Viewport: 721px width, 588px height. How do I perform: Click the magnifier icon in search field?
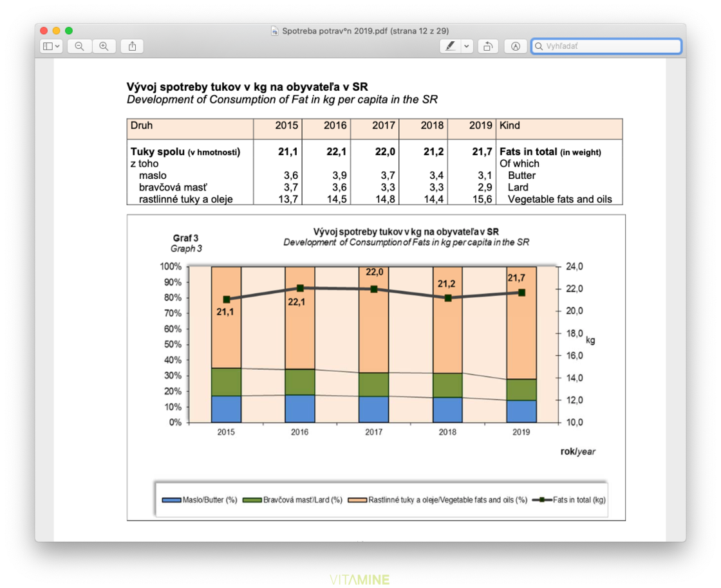click(539, 46)
